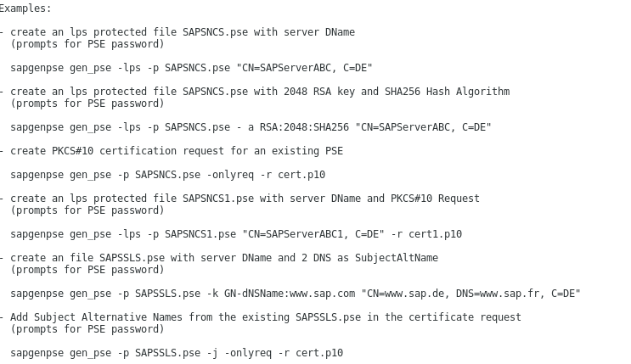631x364 pixels.
Task: Click the "existing PSE" text
Action: click(307, 151)
